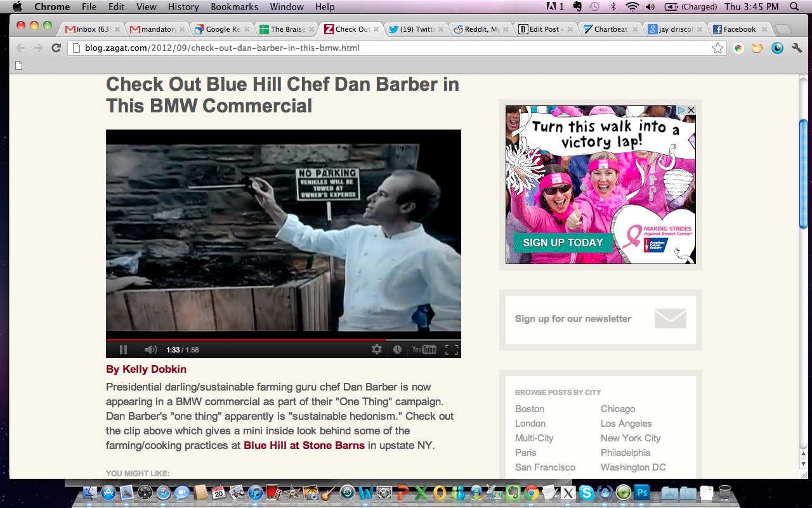The height and width of the screenshot is (508, 812).
Task: Click the SIGN UP TODAY button
Action: 563,243
